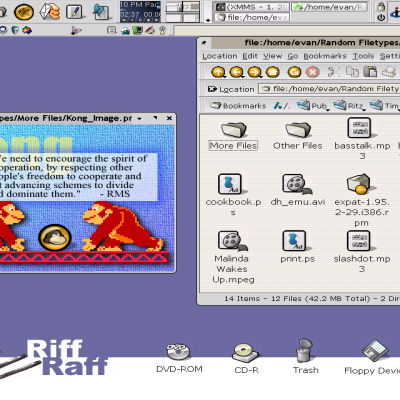Switch to file:/home/eva taskbar entry
Viewport: 400px width, 400px height.
(x=251, y=17)
